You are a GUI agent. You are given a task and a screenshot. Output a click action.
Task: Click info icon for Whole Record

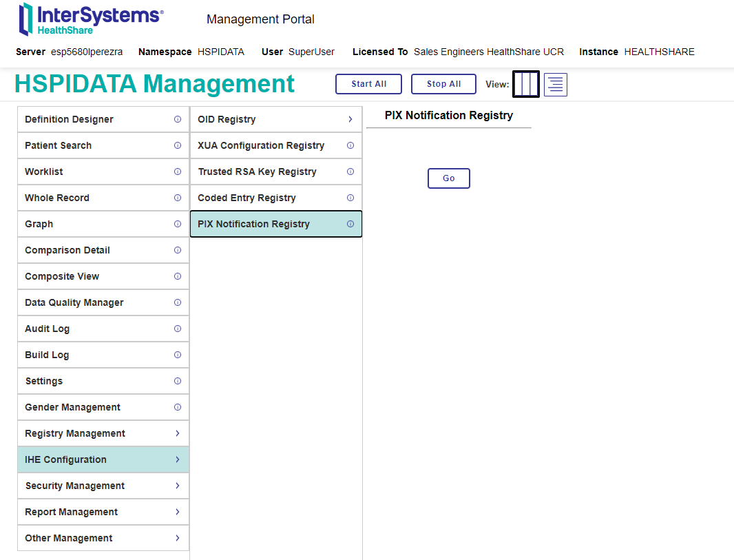pos(178,198)
